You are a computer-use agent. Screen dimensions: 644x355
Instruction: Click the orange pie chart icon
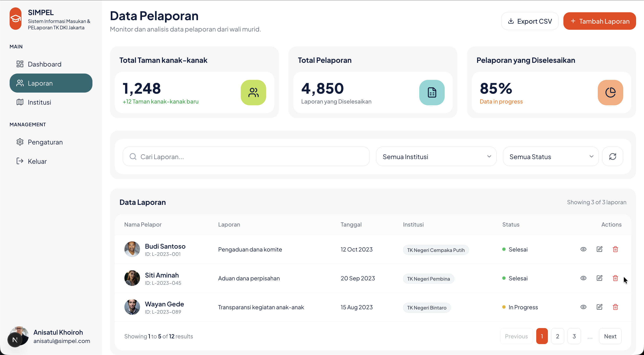tap(610, 92)
